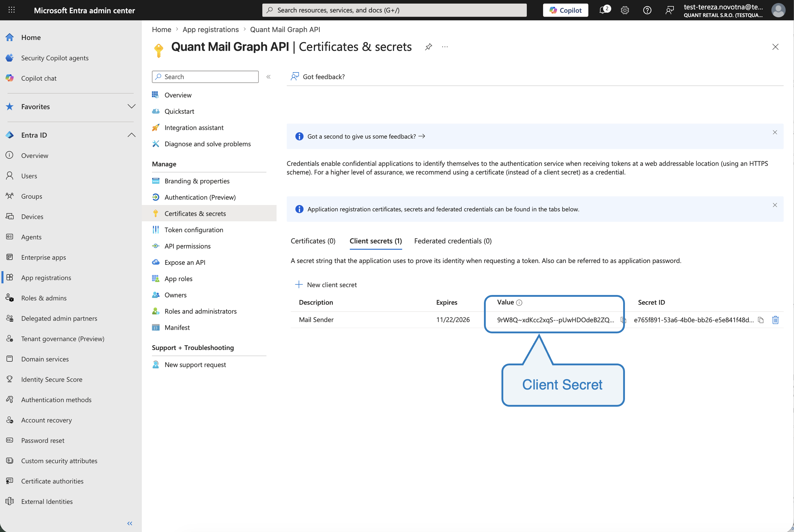Screen dimensions: 794x532
Task: Click the feedback icon in top bar
Action: click(x=670, y=10)
